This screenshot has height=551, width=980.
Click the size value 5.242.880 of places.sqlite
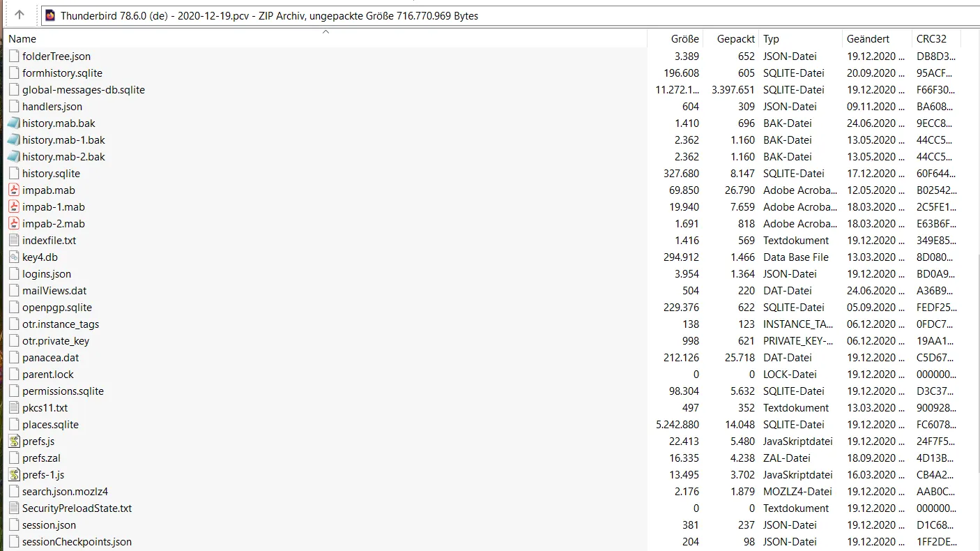677,424
